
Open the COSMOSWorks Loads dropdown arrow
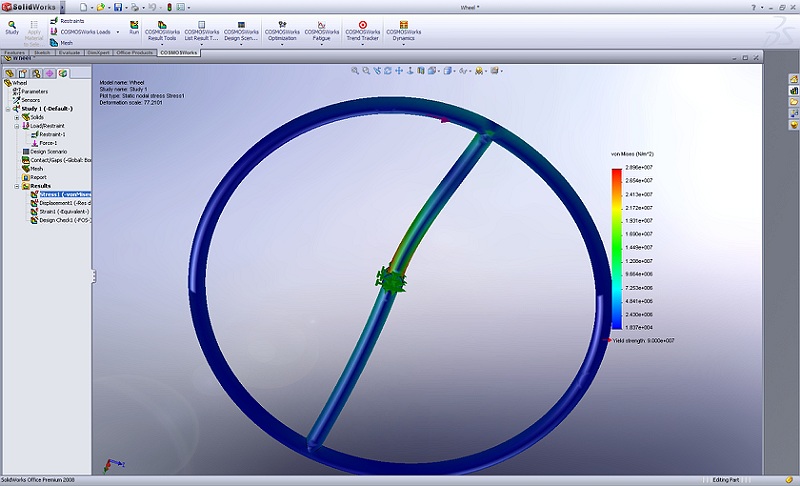117,32
